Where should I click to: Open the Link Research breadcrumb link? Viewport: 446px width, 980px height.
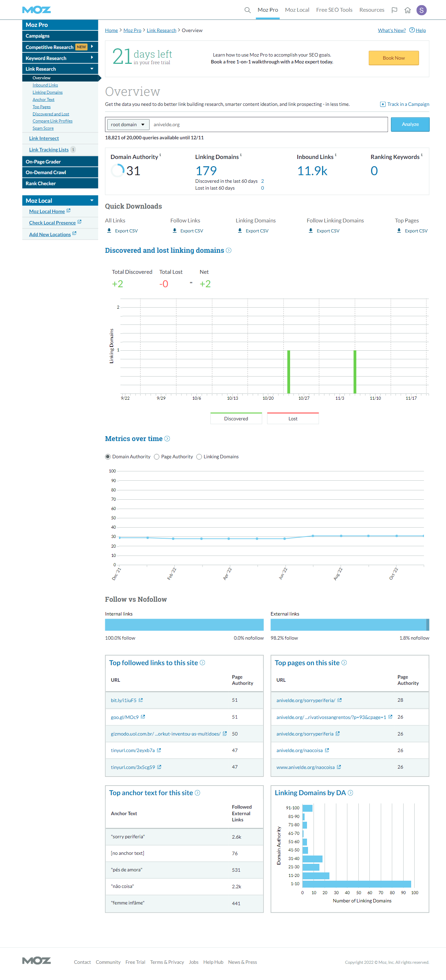point(161,30)
